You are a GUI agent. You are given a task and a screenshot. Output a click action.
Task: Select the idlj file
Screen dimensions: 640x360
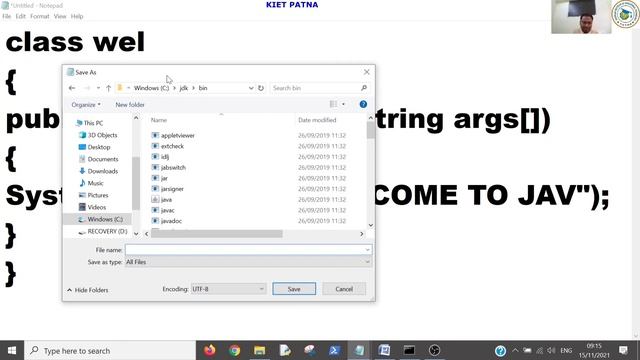(165, 157)
